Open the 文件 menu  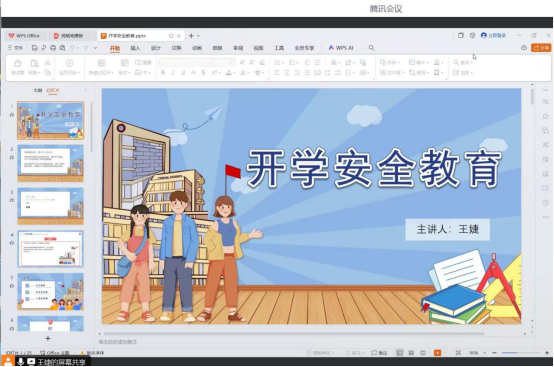click(15, 48)
